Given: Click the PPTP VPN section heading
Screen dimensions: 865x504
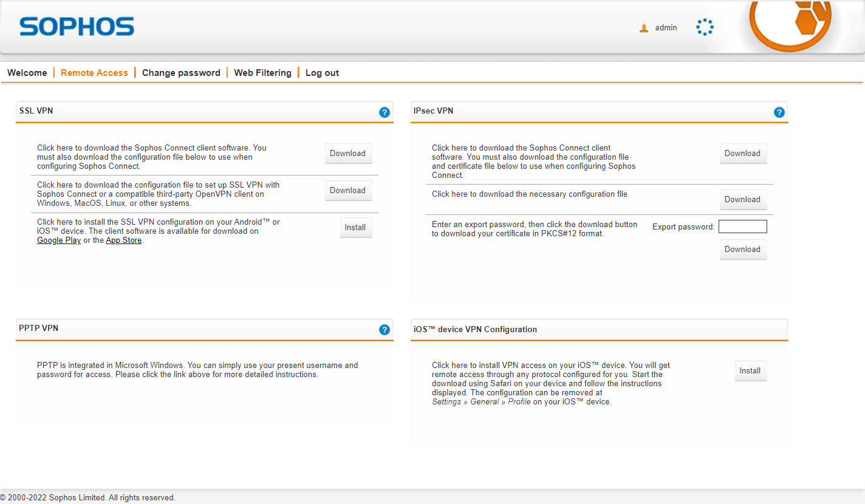Looking at the screenshot, I should point(39,328).
